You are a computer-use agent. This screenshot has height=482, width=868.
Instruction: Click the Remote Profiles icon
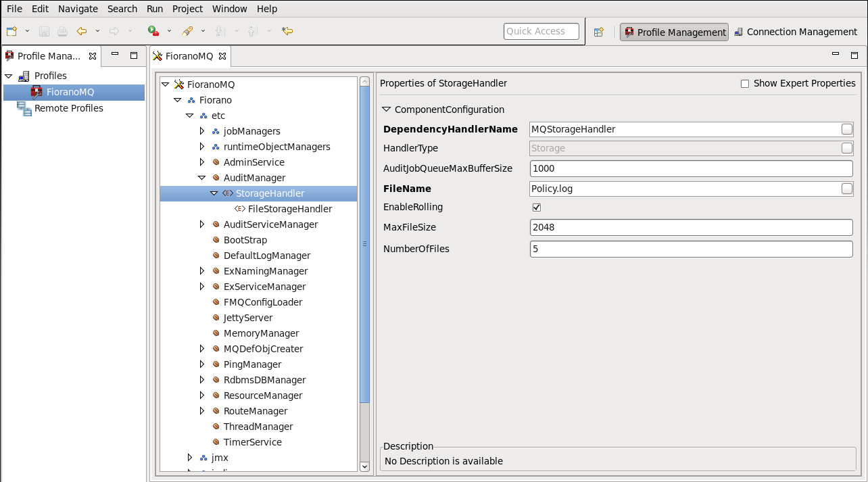coord(24,108)
